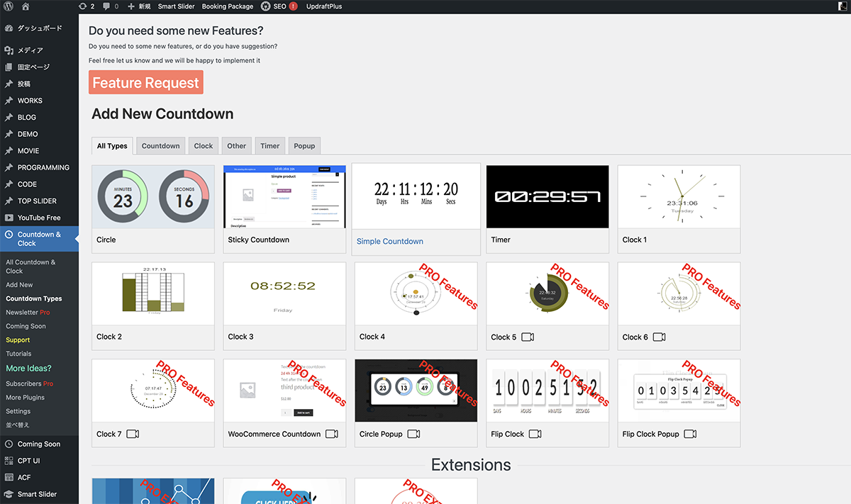Switch to the Countdown tab
The width and height of the screenshot is (851, 504).
160,146
